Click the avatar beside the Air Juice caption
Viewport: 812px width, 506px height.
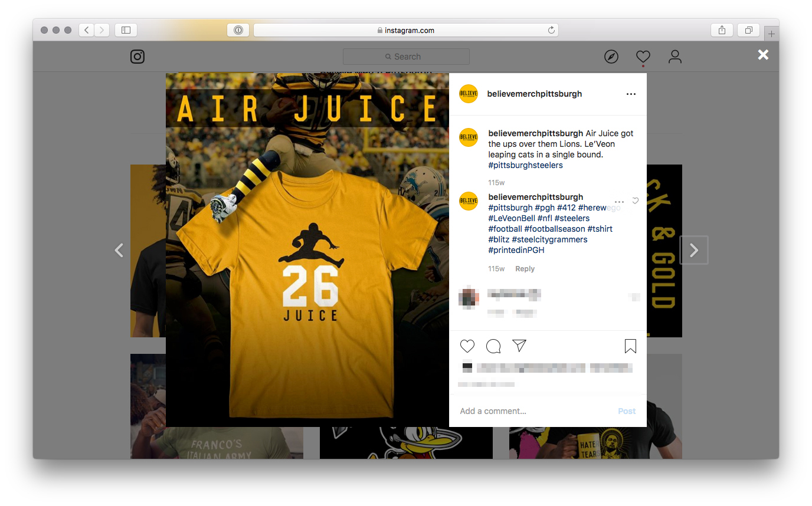coord(469,137)
